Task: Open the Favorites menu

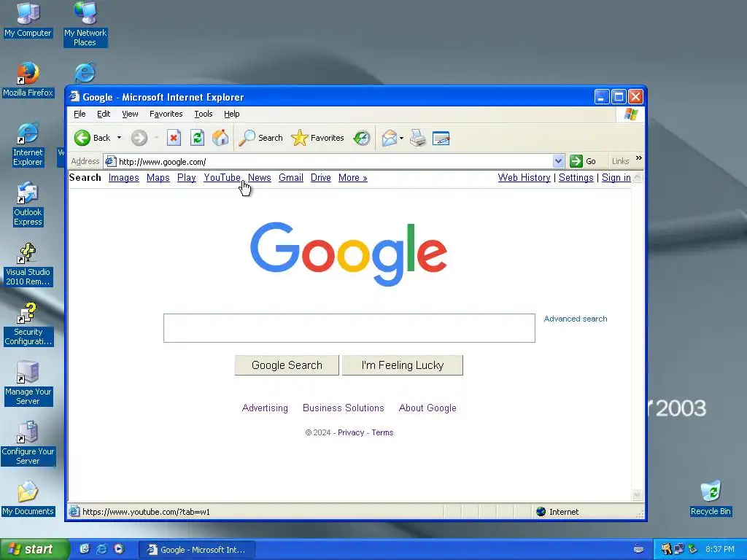Action: click(x=166, y=114)
